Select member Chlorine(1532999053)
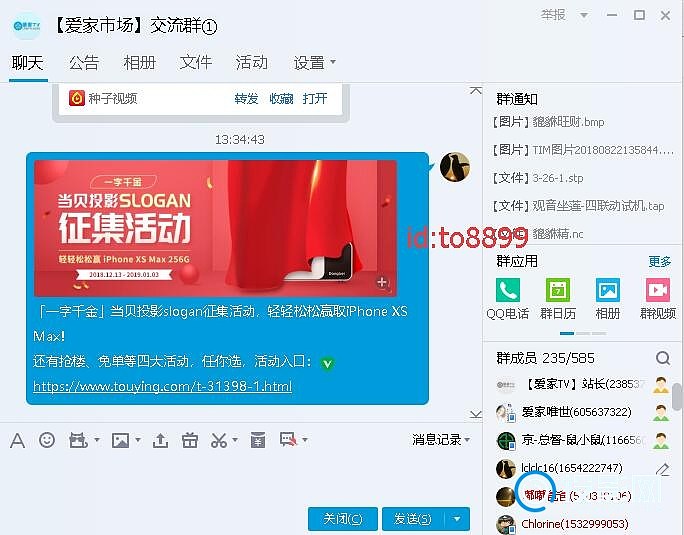This screenshot has height=535, width=684. pyautogui.click(x=576, y=524)
